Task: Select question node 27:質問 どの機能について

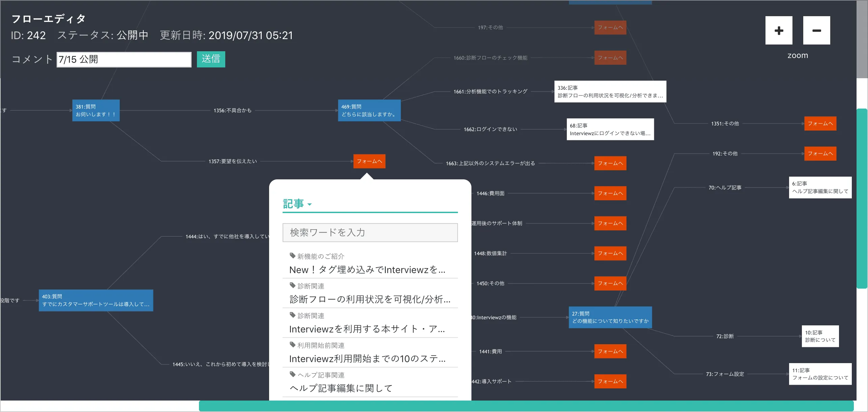Action: (x=610, y=317)
